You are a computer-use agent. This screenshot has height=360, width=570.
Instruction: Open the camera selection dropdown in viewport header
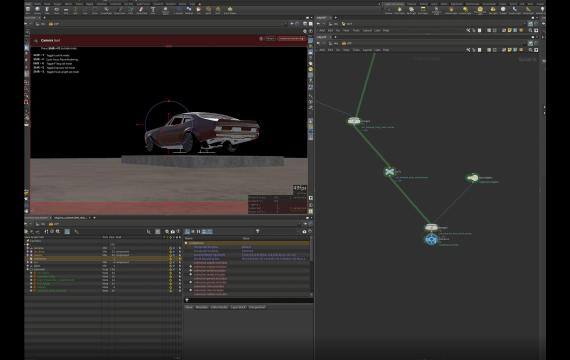(x=291, y=39)
